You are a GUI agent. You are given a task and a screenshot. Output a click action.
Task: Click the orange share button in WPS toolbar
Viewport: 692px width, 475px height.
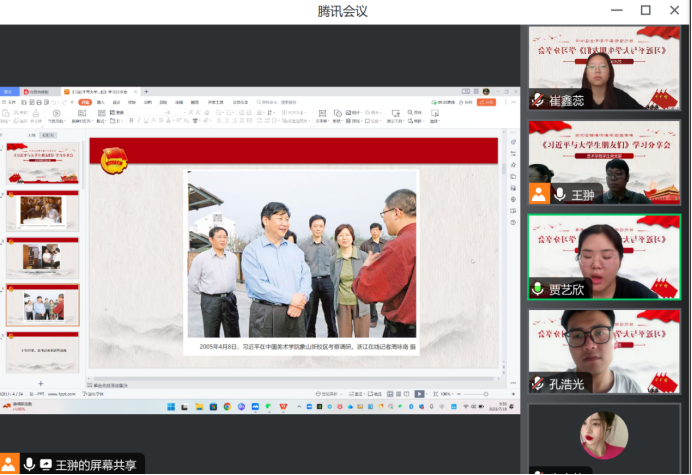point(487,102)
